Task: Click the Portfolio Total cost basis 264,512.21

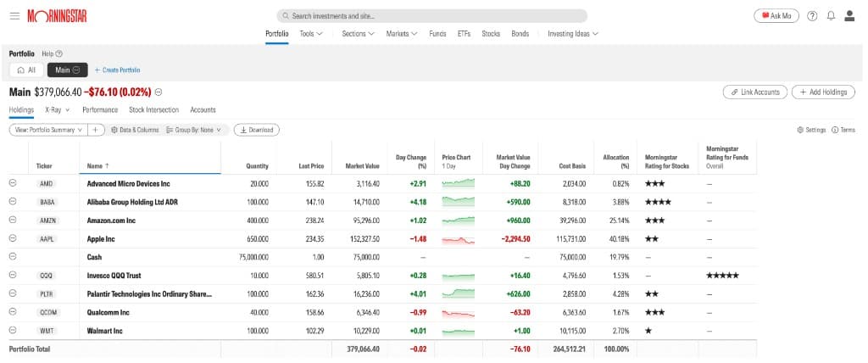Action: click(x=570, y=349)
